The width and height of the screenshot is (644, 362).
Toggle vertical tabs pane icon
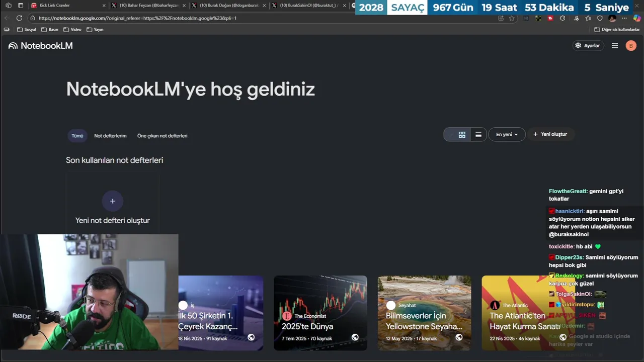(x=21, y=6)
